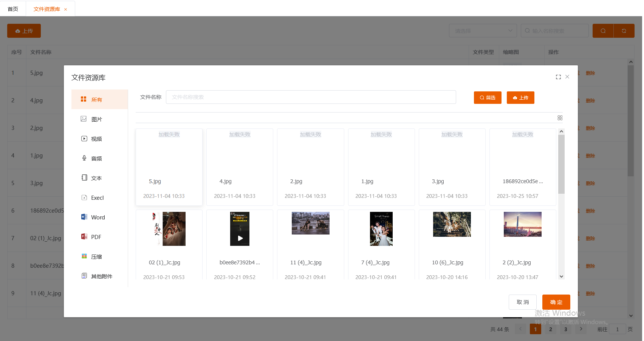Screen dimensions: 644x341
Task: Close the 文件资源库 dialog
Action: coord(567,77)
